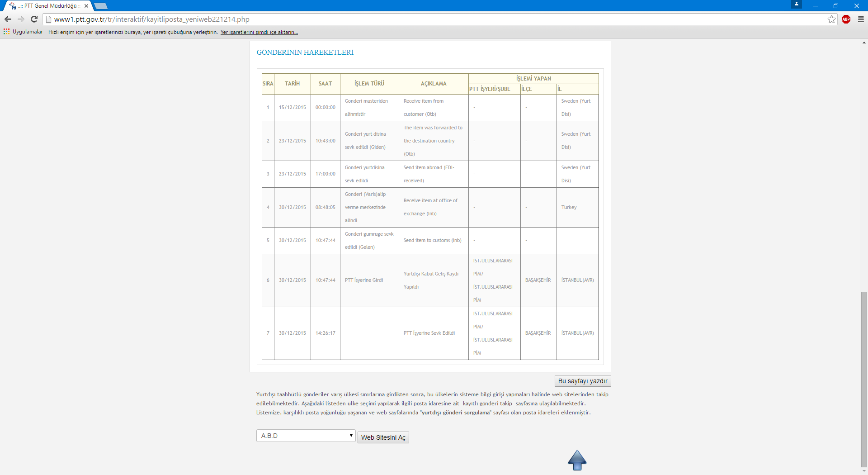The image size is (868, 475).
Task: Click the time 10:43:00 cell
Action: pyautogui.click(x=325, y=141)
